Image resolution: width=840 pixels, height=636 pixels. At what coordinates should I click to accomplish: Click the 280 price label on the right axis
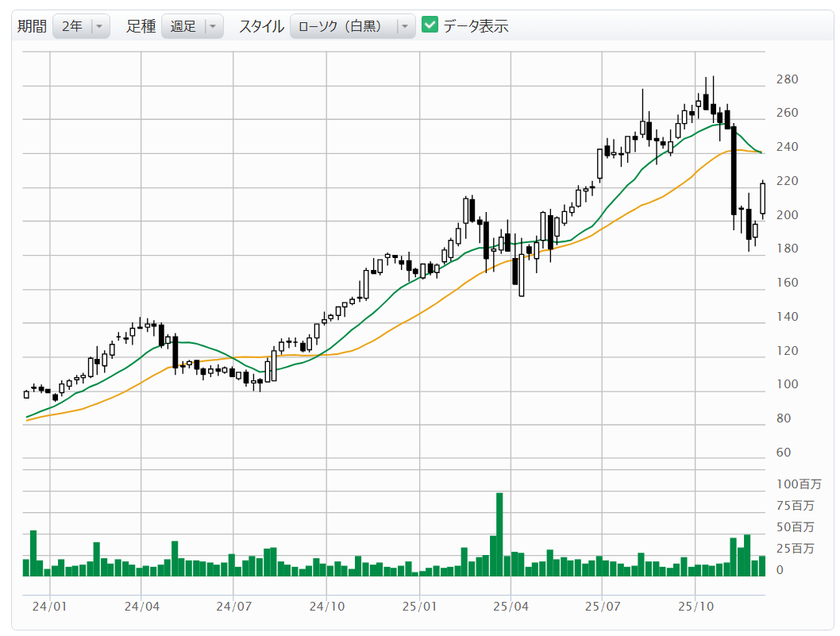[x=787, y=79]
